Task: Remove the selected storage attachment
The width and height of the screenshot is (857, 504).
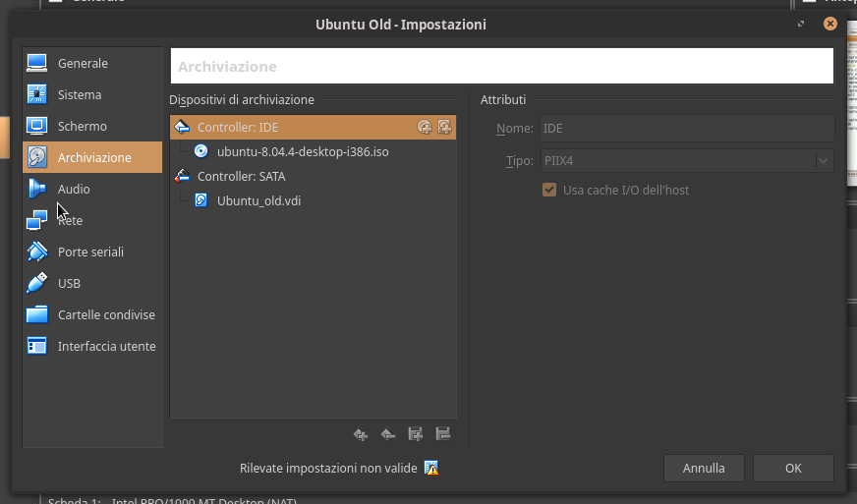Action: (442, 434)
